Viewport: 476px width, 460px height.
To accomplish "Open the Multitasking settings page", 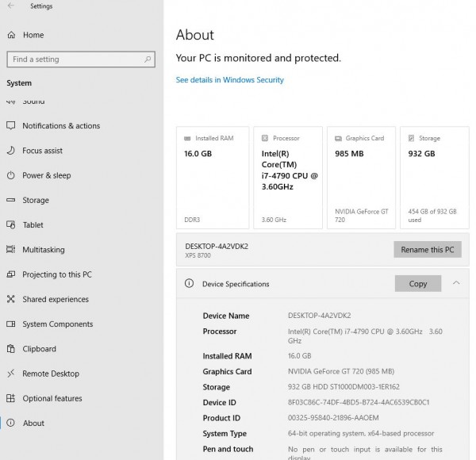I will point(44,250).
